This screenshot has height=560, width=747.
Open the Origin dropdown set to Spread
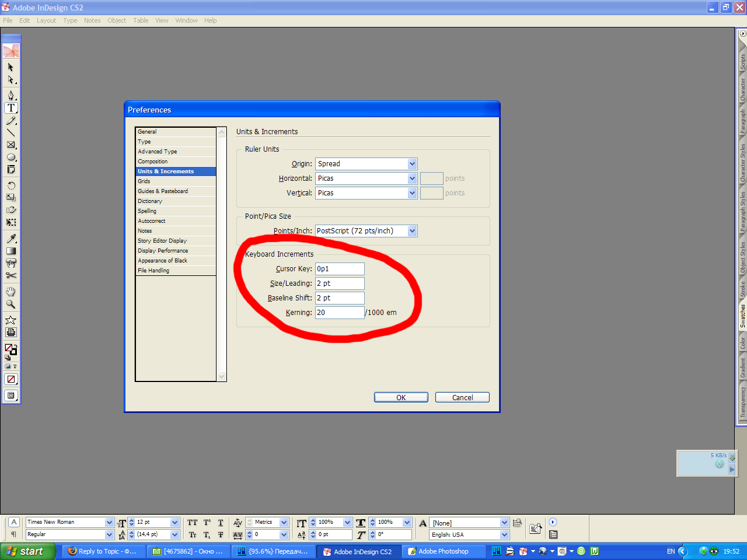point(366,164)
